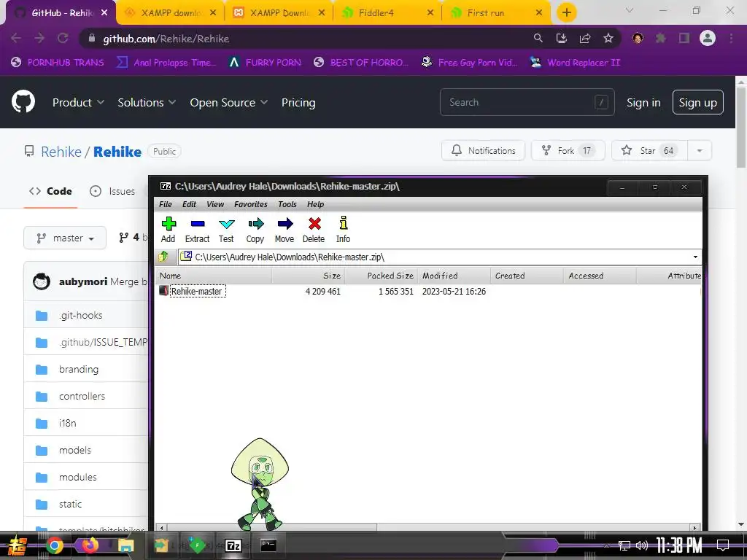Click the 7-Zip horizontal scrollbar right arrow
This screenshot has height=560, width=747.
[695, 528]
